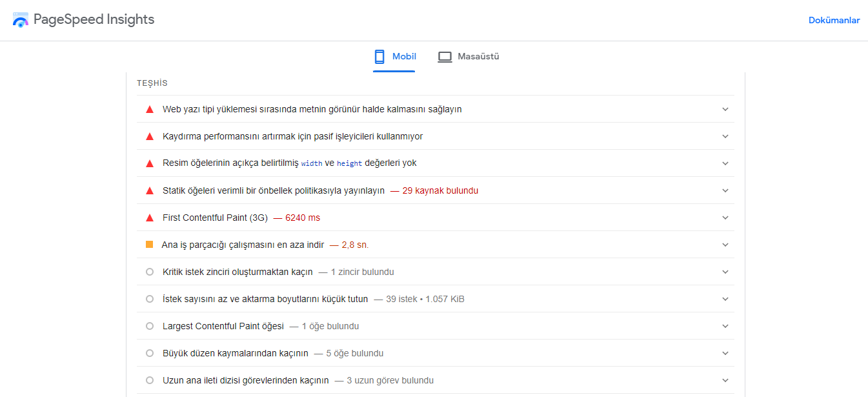This screenshot has width=868, height=397.
Task: Click the warning triangle for missing width and height
Action: [149, 163]
